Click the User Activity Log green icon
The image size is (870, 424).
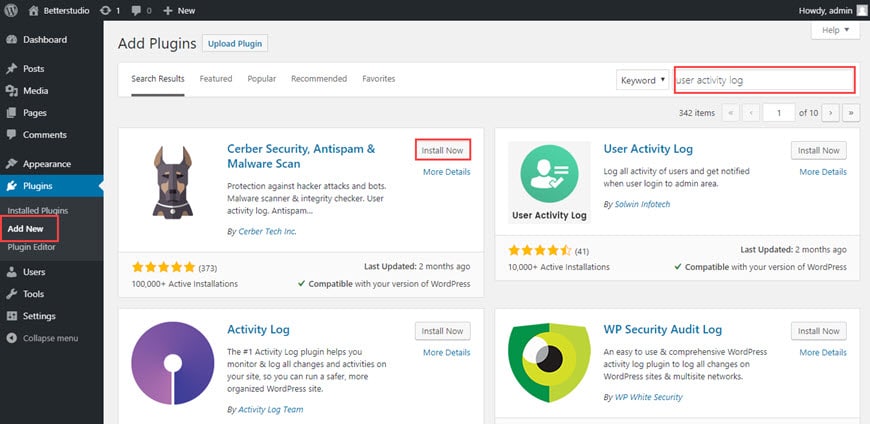(549, 183)
